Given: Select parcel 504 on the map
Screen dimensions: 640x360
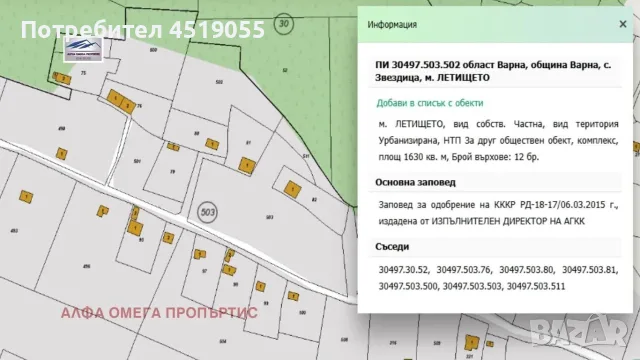Looking at the screenshot, I should (223, 341).
